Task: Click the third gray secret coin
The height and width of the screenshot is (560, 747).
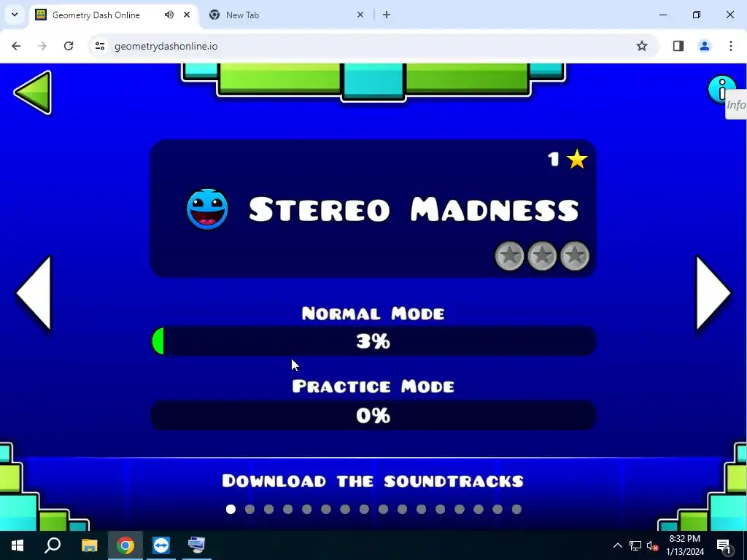Action: tap(575, 256)
